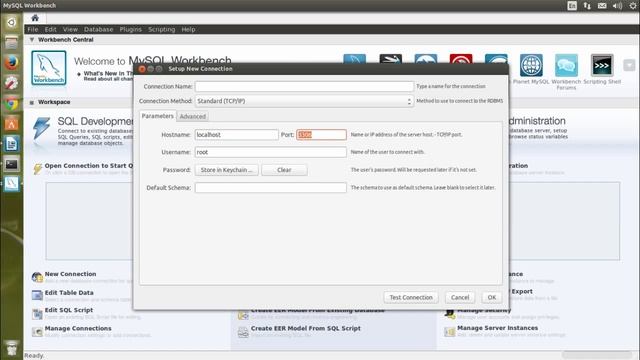The image size is (640, 360).
Task: Click the Test Connection button
Action: tap(411, 298)
